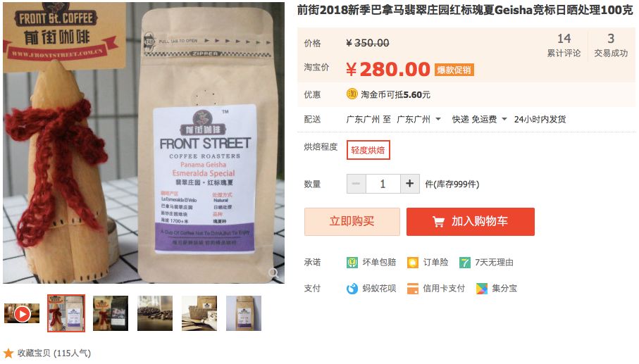The width and height of the screenshot is (639, 364).
Task: Click the quantity input field
Action: (x=383, y=184)
